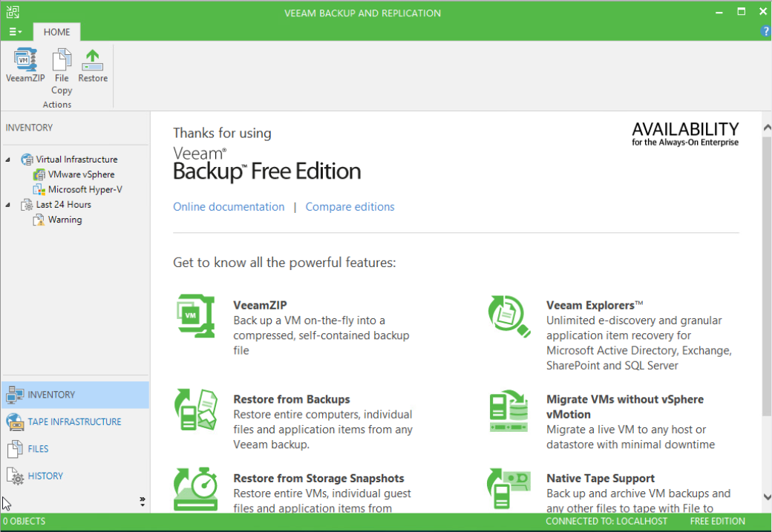Click the Veeam logo icon in title bar
Image resolution: width=772 pixels, height=532 pixels.
point(13,12)
